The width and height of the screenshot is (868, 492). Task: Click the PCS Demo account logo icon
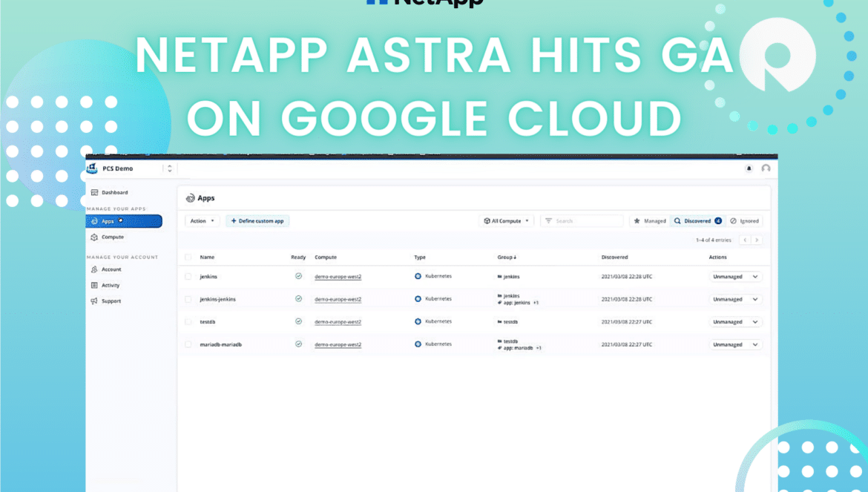(x=92, y=168)
